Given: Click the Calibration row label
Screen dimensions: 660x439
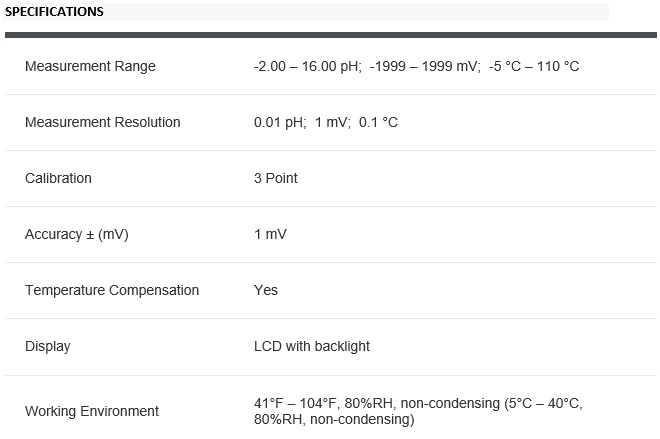Looking at the screenshot, I should tap(58, 178).
